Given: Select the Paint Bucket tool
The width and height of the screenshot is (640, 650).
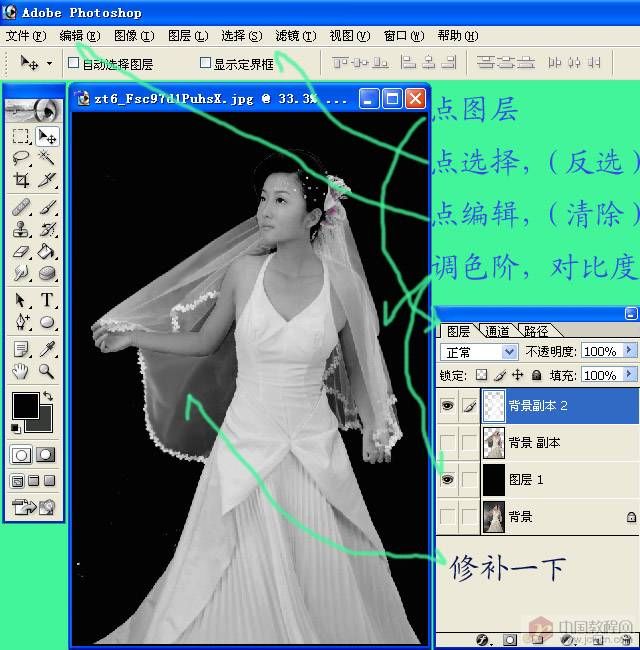Looking at the screenshot, I should 46,250.
